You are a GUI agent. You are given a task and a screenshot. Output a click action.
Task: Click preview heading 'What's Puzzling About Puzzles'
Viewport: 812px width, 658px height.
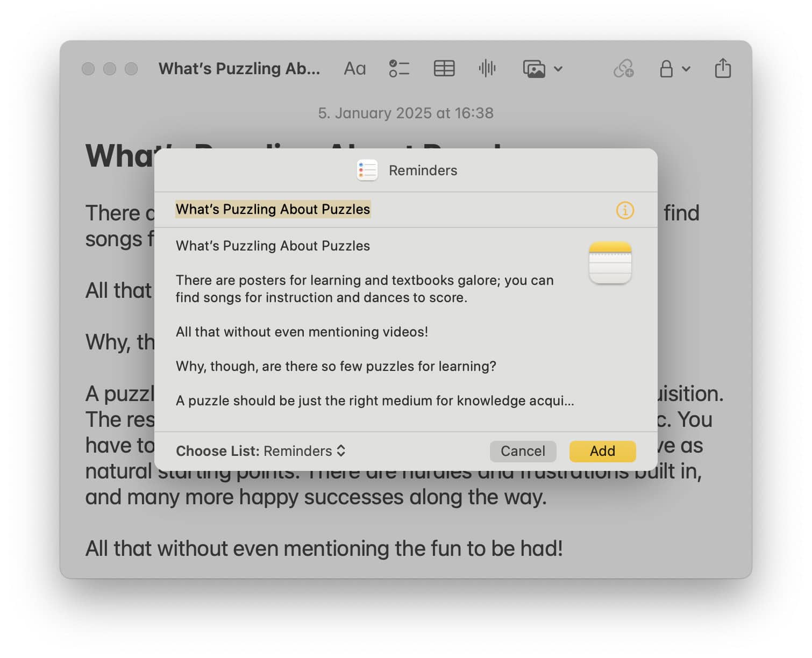[273, 246]
